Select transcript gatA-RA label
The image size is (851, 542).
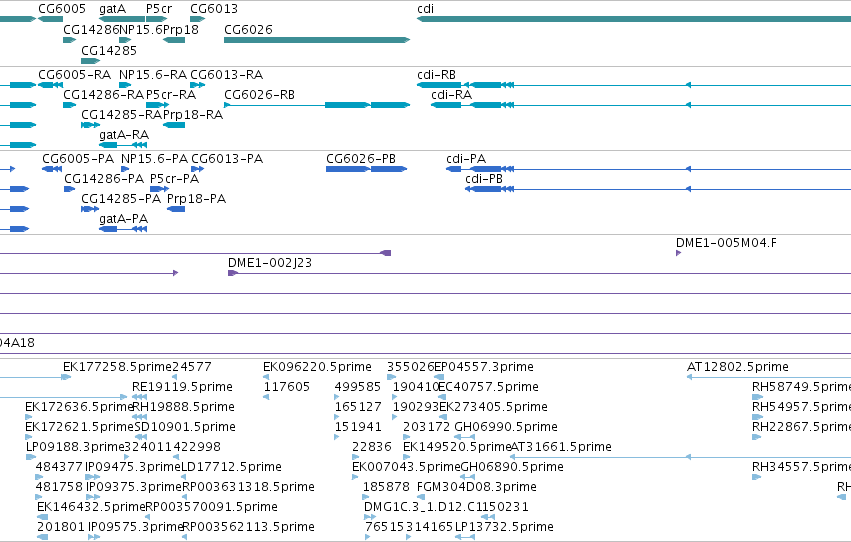[x=124, y=135]
